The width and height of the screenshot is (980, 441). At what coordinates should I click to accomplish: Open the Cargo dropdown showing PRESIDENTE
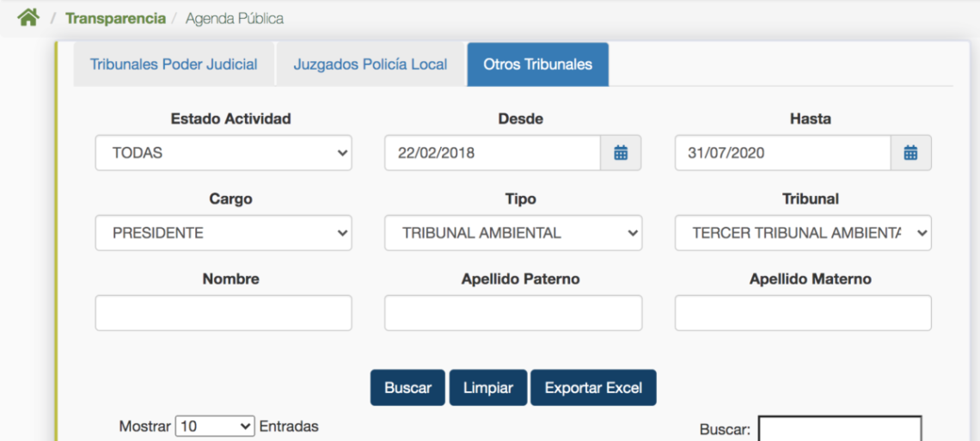[x=224, y=233]
